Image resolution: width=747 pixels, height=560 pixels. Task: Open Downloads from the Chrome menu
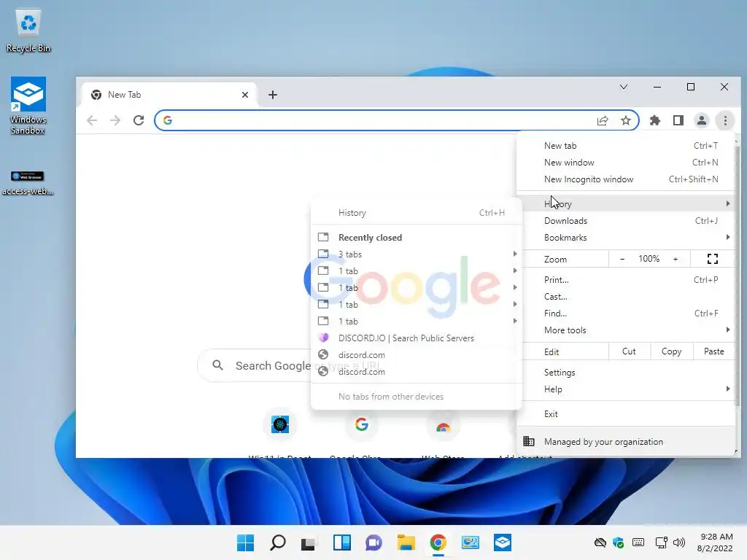tap(626, 220)
